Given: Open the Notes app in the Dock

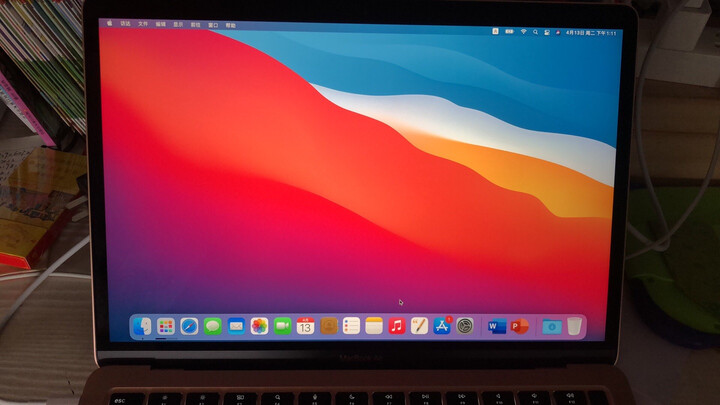Looking at the screenshot, I should [x=374, y=326].
